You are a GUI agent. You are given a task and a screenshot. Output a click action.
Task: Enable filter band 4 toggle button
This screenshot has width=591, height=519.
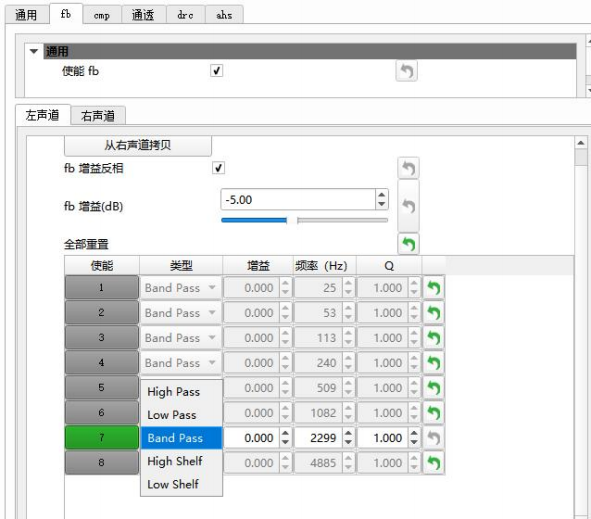click(x=102, y=363)
